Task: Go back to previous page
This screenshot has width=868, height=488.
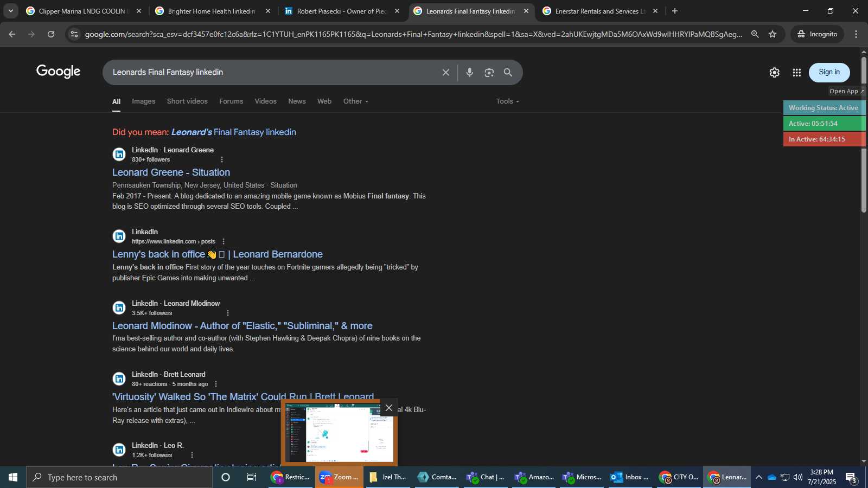Action: point(12,34)
